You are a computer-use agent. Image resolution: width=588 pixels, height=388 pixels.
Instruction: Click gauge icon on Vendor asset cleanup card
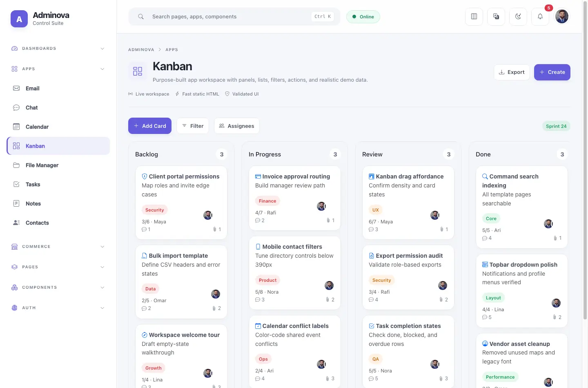485,344
